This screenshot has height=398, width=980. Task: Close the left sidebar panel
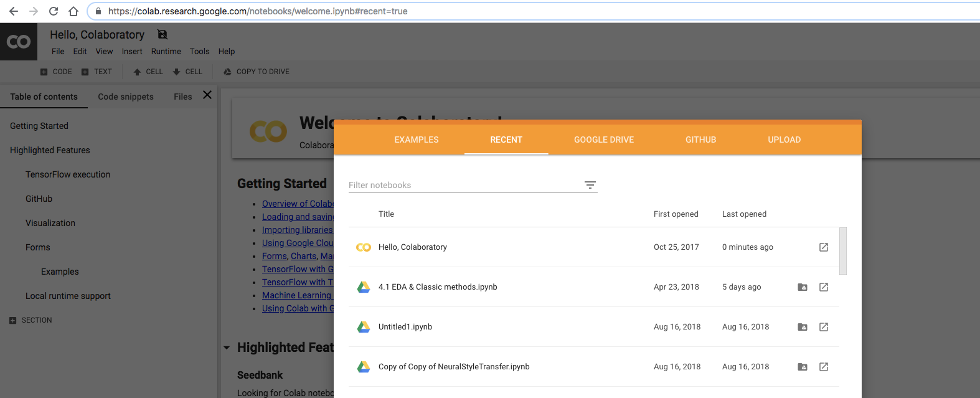tap(207, 95)
